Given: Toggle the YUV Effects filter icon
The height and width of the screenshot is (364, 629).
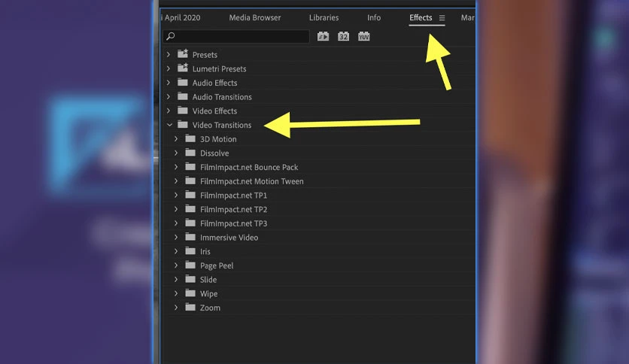Looking at the screenshot, I should point(364,37).
